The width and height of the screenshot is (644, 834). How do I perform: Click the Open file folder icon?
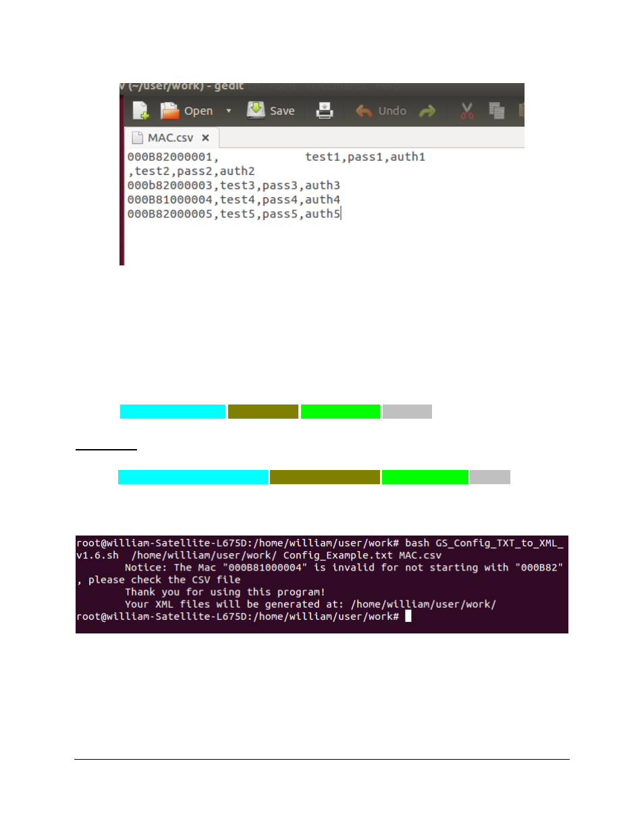(169, 111)
